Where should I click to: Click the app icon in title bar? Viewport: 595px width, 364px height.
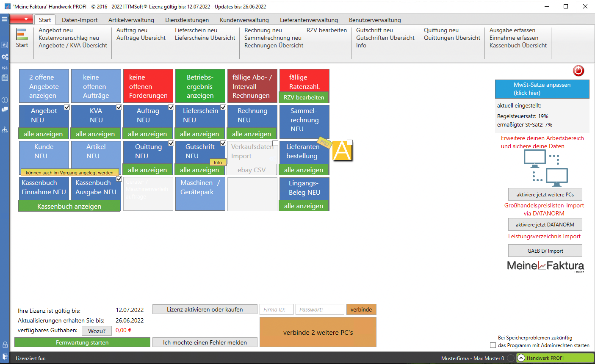pos(7,6)
